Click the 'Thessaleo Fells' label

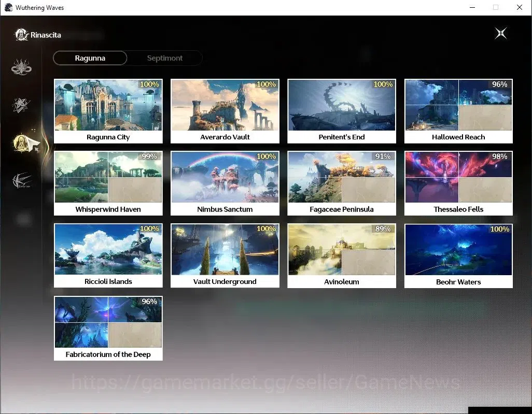pos(458,209)
